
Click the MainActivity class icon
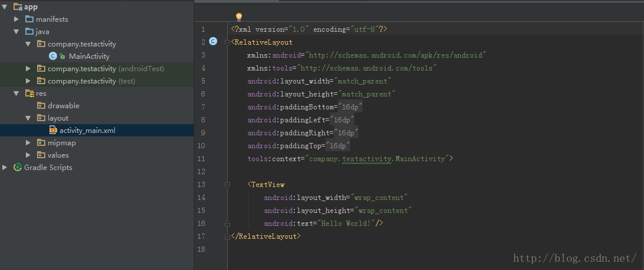pyautogui.click(x=53, y=56)
